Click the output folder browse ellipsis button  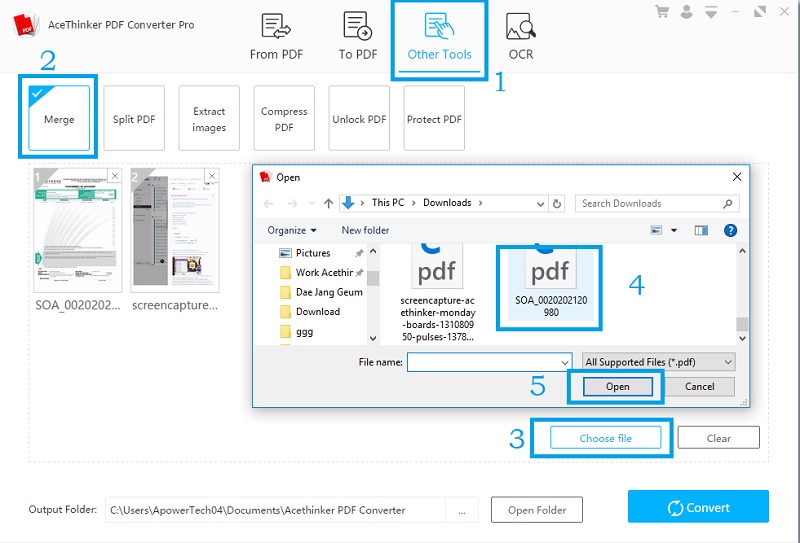pyautogui.click(x=462, y=510)
